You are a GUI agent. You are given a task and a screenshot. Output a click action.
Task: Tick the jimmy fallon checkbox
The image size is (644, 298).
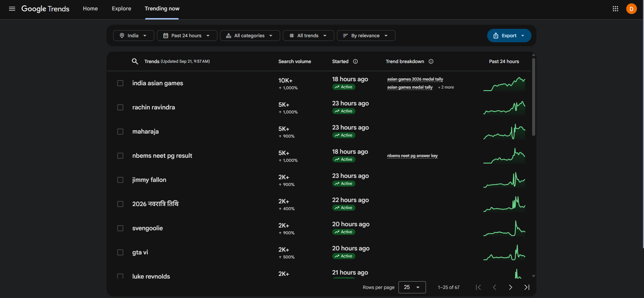[x=120, y=180]
